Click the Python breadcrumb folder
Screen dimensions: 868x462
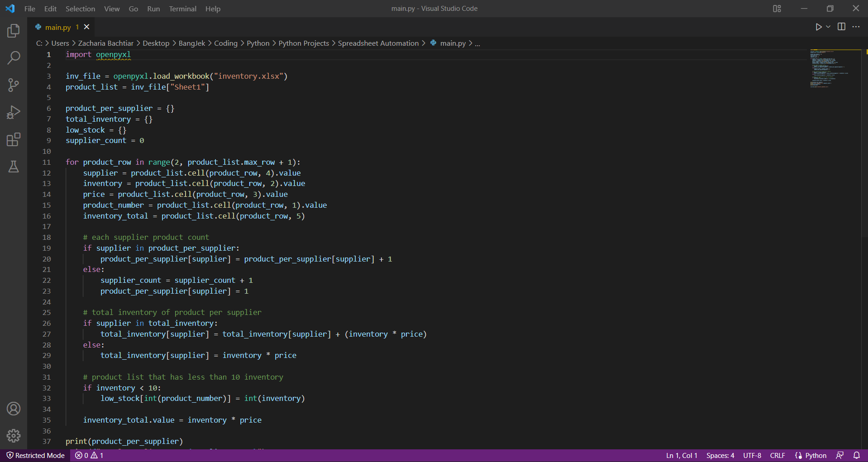pos(258,43)
